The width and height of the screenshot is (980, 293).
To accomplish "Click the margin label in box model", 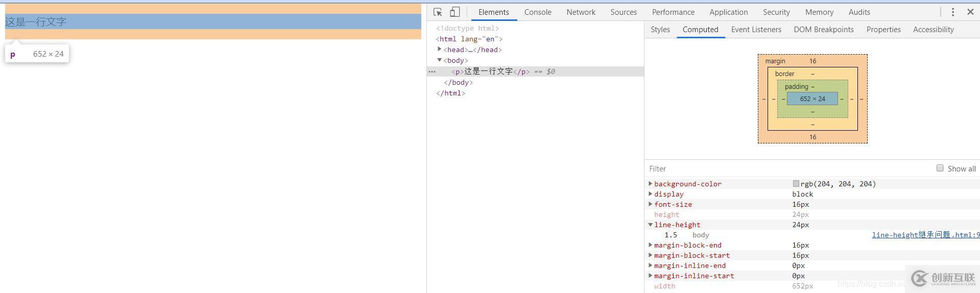I will coord(775,61).
